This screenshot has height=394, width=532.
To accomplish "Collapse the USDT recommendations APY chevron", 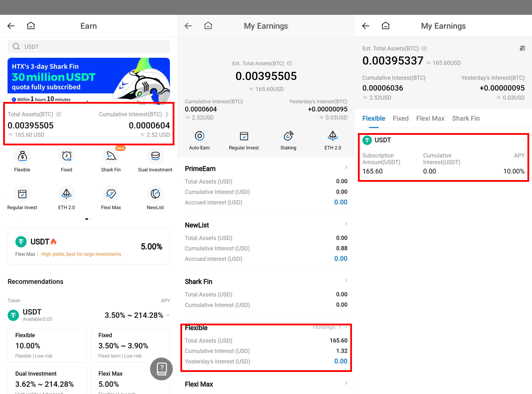I will click(168, 315).
